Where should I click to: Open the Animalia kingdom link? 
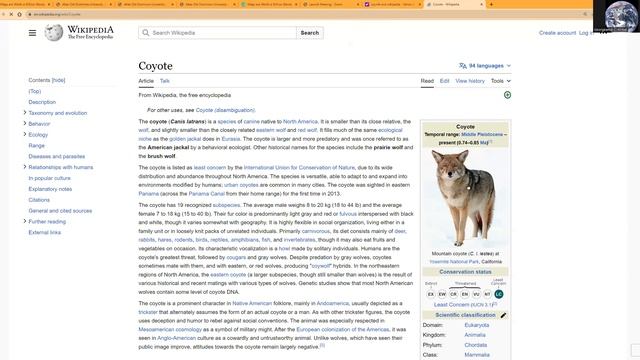coord(475,335)
